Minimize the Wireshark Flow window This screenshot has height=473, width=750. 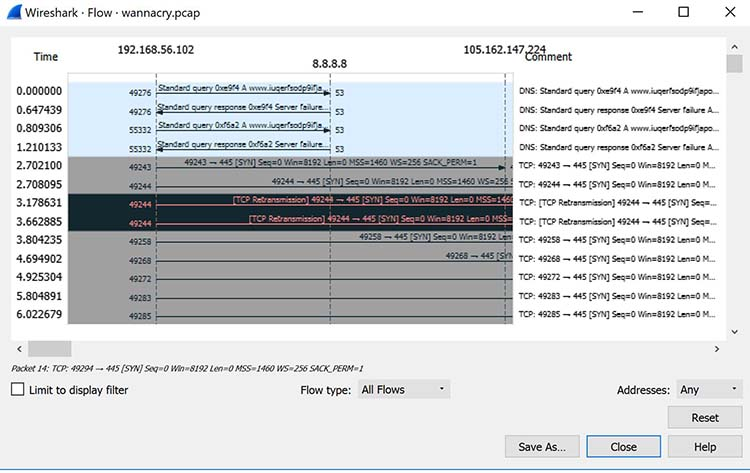click(638, 12)
